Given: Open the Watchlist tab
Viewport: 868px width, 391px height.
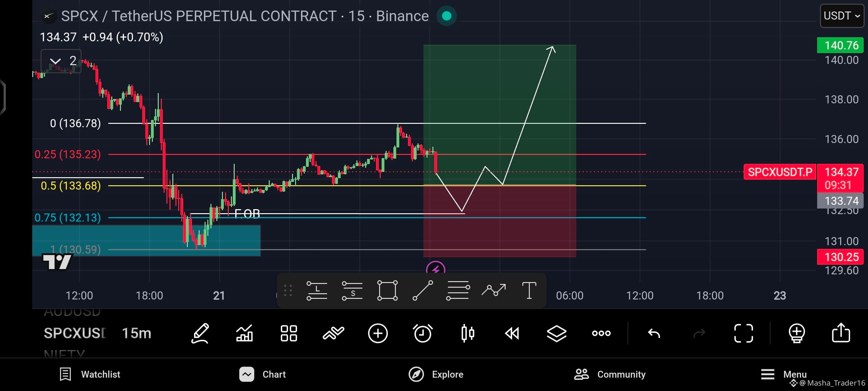Looking at the screenshot, I should pyautogui.click(x=90, y=374).
